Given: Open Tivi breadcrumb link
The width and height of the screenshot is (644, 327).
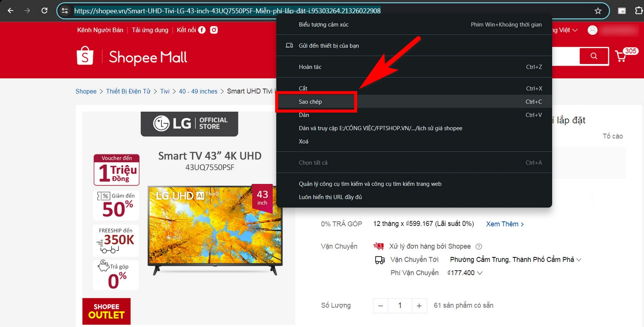Looking at the screenshot, I should tap(165, 92).
